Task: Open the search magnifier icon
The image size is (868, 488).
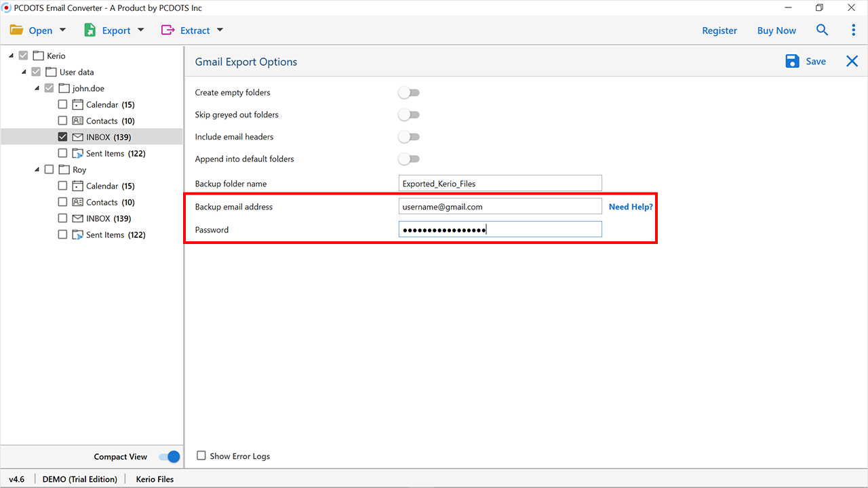Action: [x=822, y=30]
